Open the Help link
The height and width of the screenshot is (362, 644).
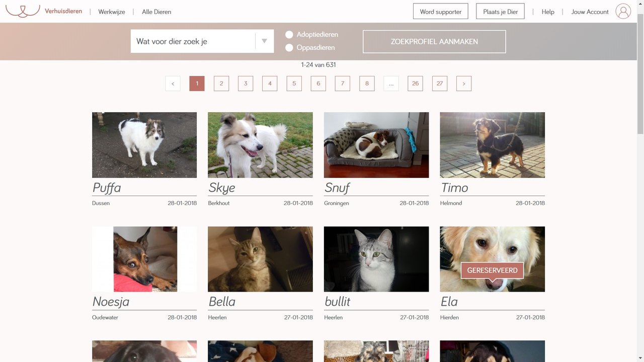coord(548,12)
